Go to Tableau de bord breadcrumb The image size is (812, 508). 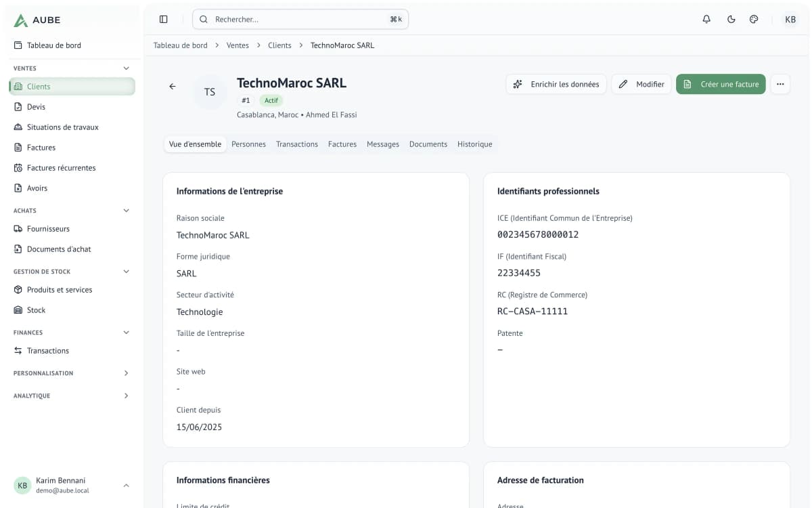coord(181,45)
